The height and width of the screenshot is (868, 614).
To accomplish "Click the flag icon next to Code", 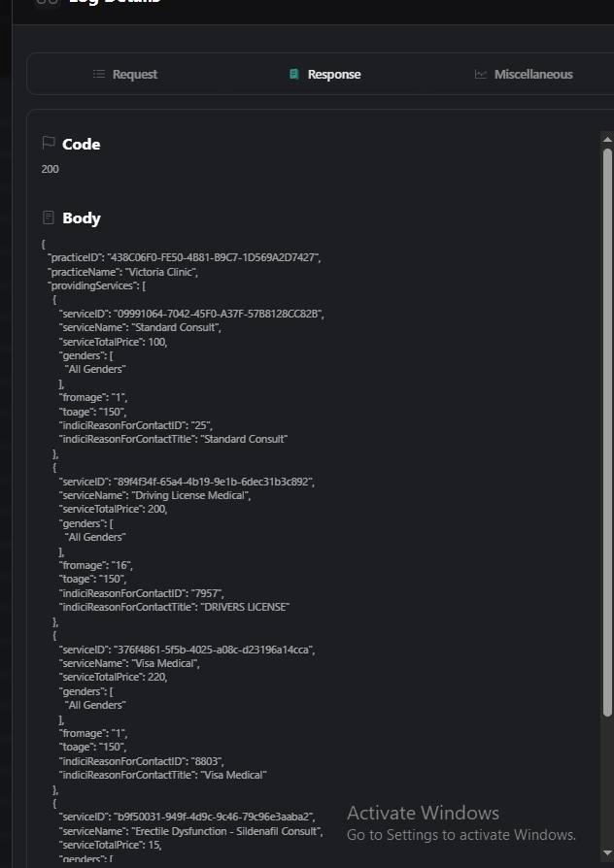I will [x=49, y=144].
